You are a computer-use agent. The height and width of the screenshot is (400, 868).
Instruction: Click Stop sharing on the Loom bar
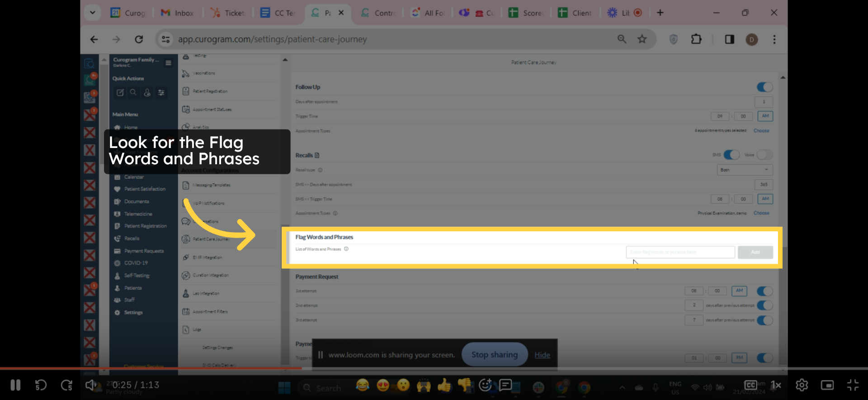coord(495,355)
